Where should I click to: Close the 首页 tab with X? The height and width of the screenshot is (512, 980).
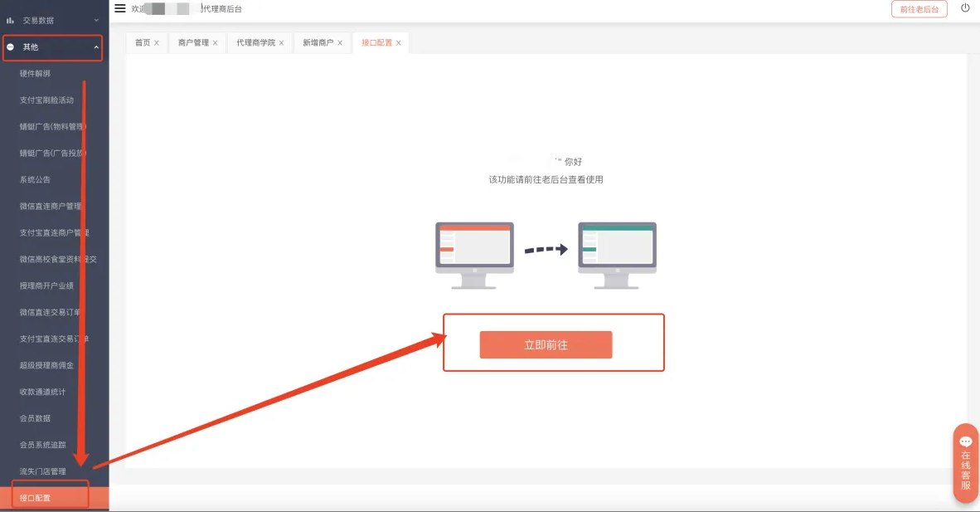click(157, 43)
